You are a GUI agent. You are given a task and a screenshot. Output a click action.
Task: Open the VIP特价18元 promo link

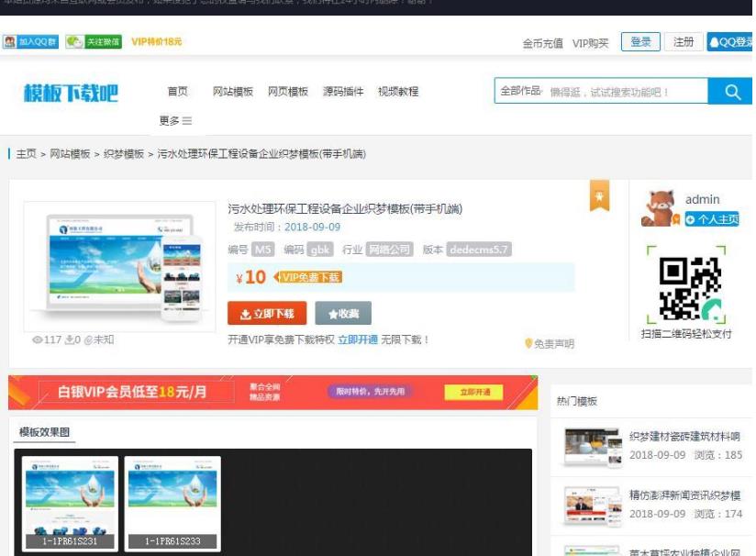[157, 42]
